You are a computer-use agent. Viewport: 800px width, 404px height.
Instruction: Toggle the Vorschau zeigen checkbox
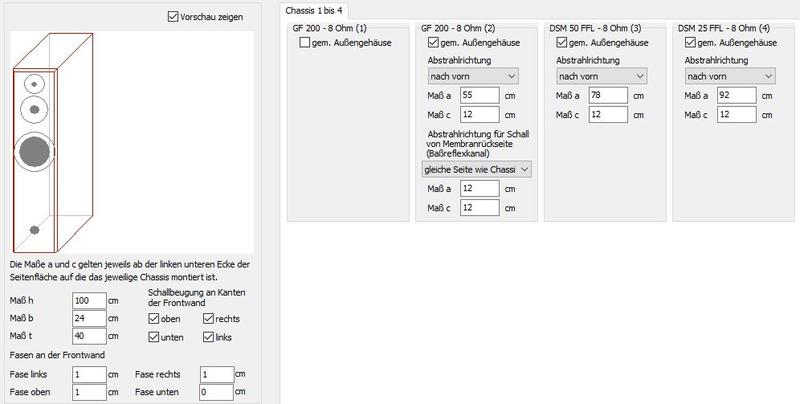[x=175, y=16]
